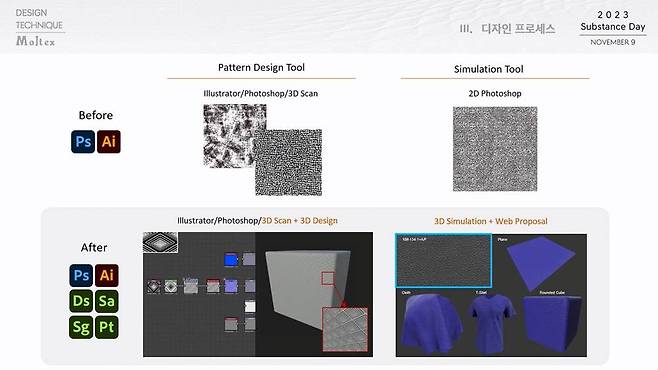Viewport: 658px width, 370px height.
Task: Select the bright blue node in the graph
Action: [231, 260]
